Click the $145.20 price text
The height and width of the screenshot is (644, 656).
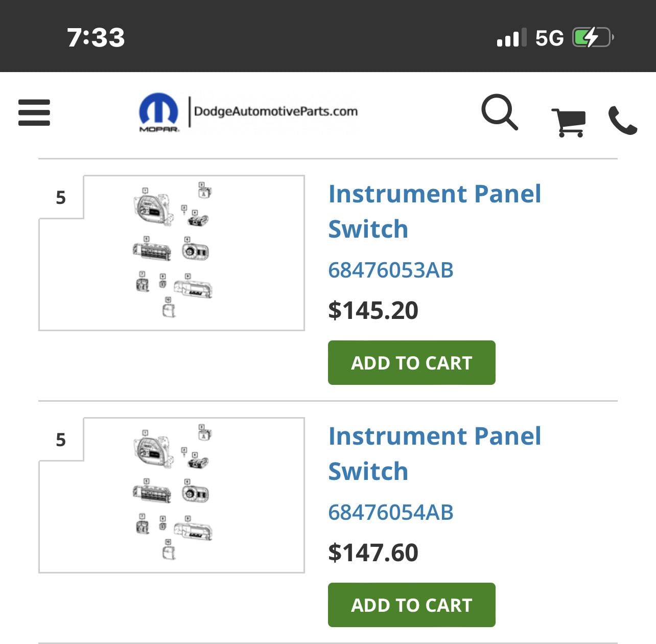click(x=373, y=311)
